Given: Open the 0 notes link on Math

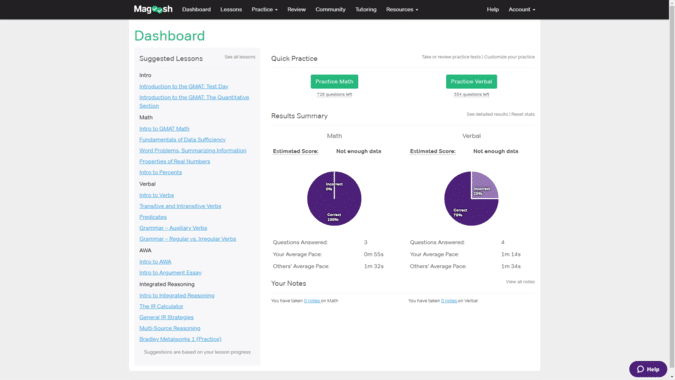Looking at the screenshot, I should [312, 301].
